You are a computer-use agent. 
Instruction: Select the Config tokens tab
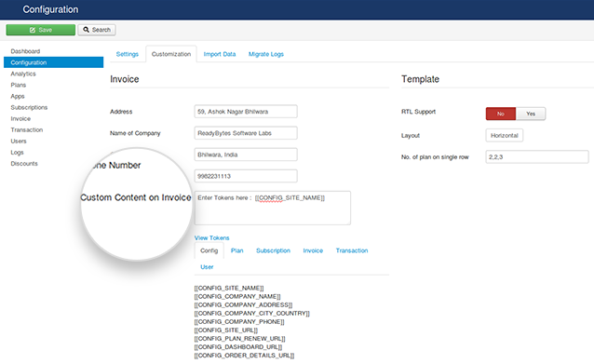[209, 250]
